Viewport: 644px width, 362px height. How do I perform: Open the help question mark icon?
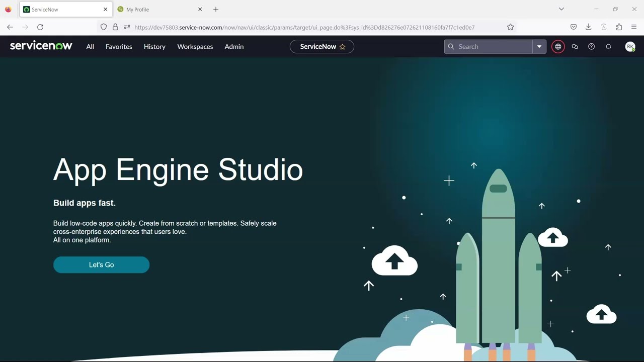pyautogui.click(x=592, y=46)
